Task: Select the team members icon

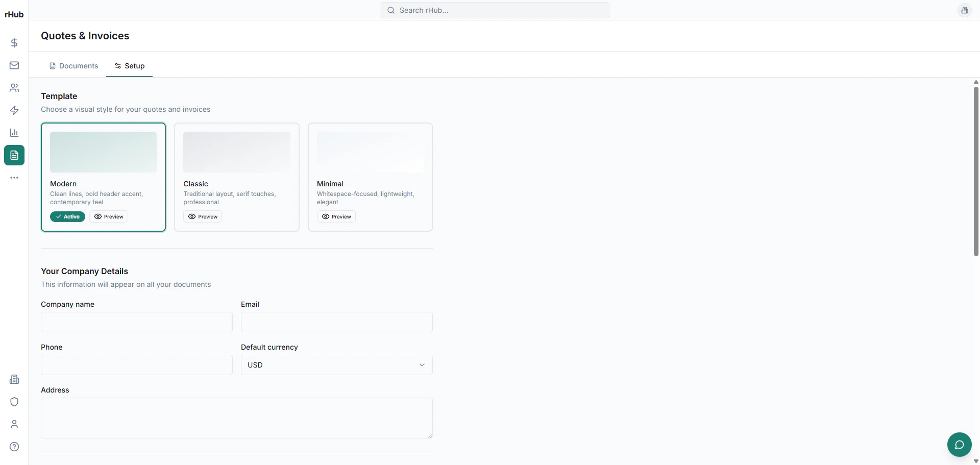Action: click(14, 88)
